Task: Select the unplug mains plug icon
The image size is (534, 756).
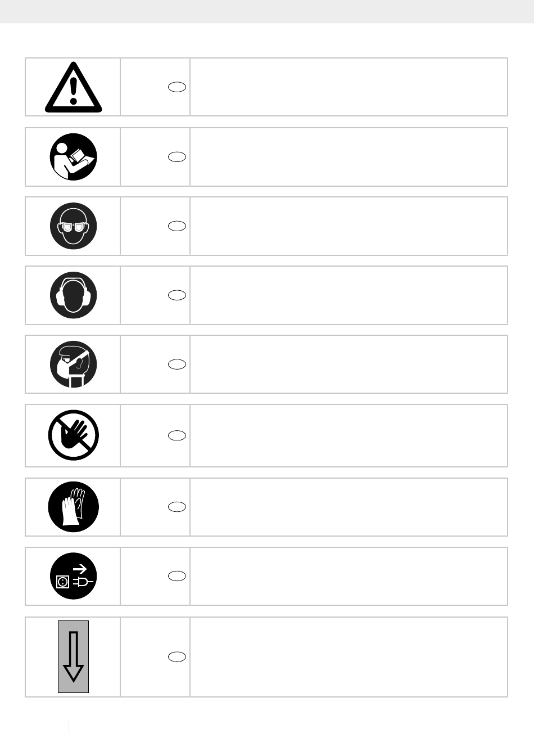Action: [74, 576]
